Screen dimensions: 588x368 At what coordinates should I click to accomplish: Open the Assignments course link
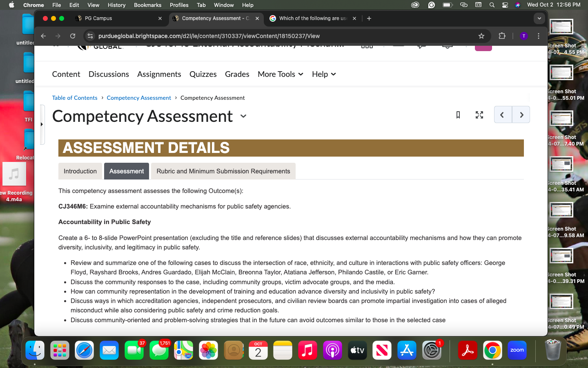click(x=159, y=74)
